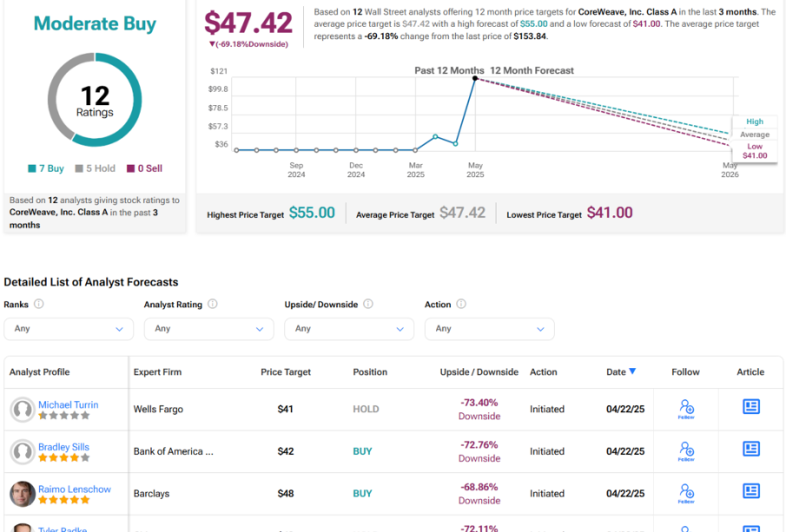Click Follow icon in Raimo Lenschow row
This screenshot has width=786, height=532.
(686, 491)
